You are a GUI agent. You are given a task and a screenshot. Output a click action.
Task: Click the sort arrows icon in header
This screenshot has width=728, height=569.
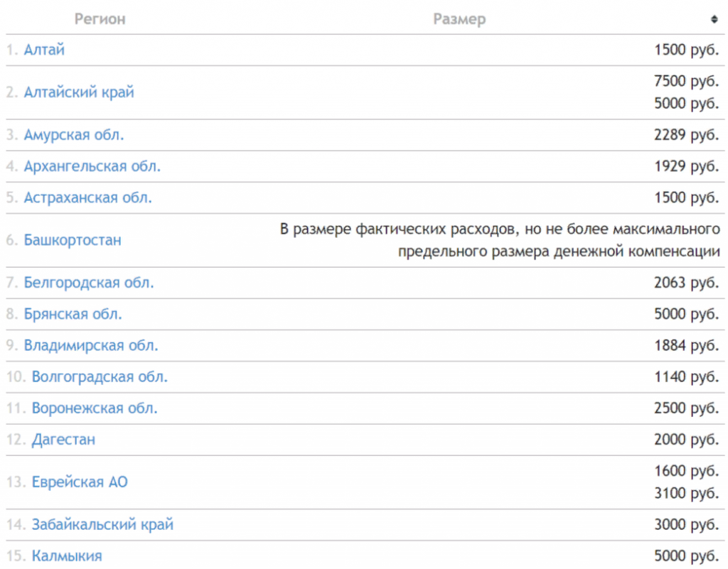714,20
